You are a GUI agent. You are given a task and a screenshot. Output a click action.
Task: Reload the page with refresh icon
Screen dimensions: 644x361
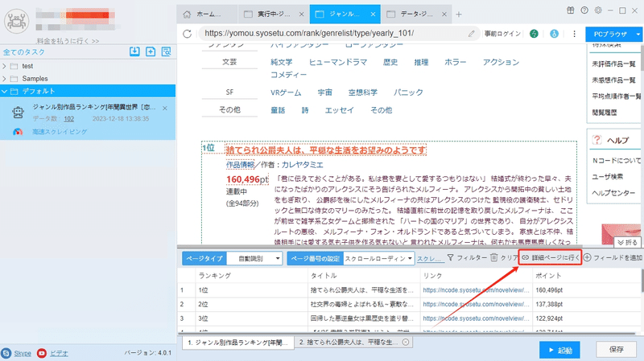188,34
